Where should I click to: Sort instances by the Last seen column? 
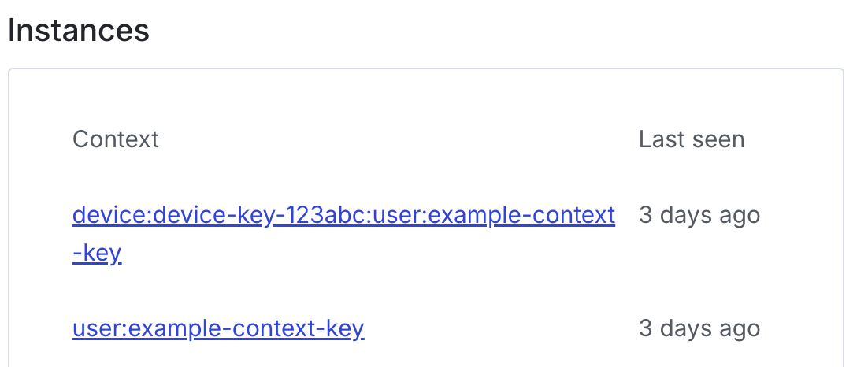click(x=691, y=139)
